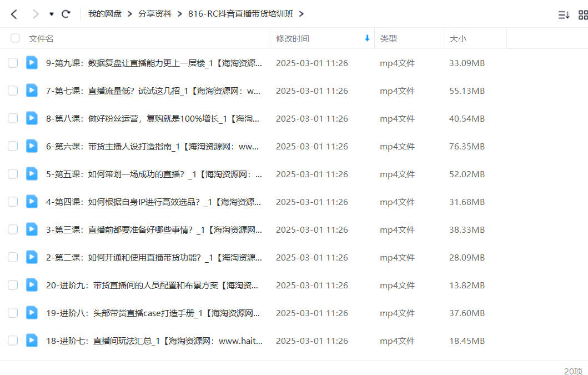Go to 我的网盘 in breadcrumb
The width and height of the screenshot is (588, 375).
(x=104, y=14)
